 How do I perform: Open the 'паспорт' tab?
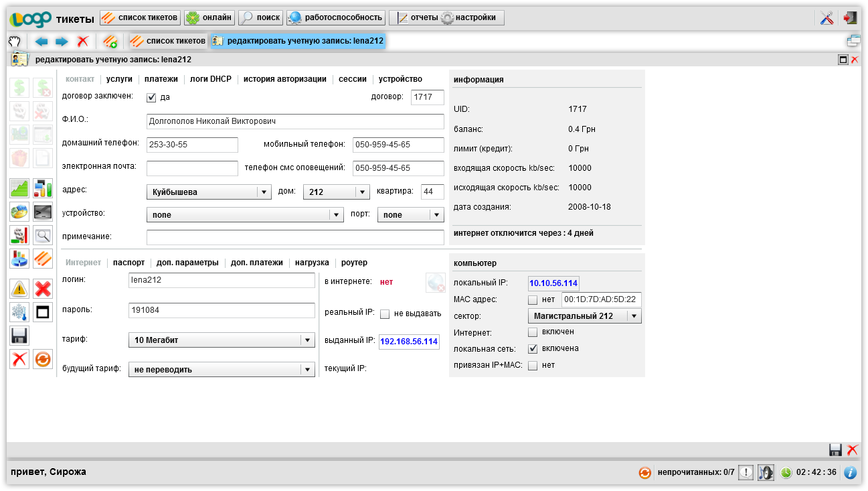128,263
